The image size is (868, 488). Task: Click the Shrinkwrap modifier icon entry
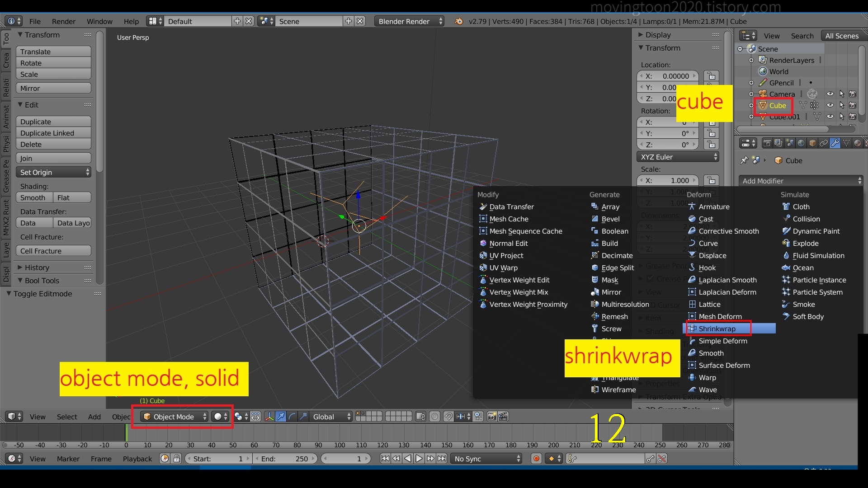coord(692,328)
